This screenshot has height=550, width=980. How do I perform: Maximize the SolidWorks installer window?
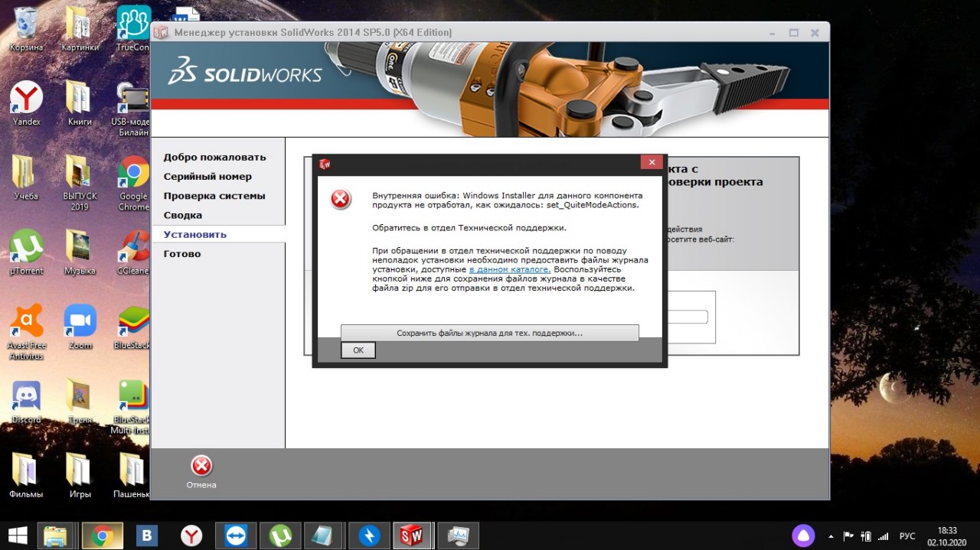pos(793,32)
